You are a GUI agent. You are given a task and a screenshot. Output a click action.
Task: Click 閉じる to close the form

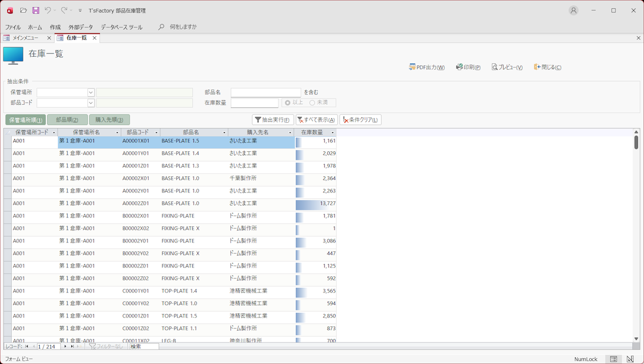pyautogui.click(x=548, y=67)
